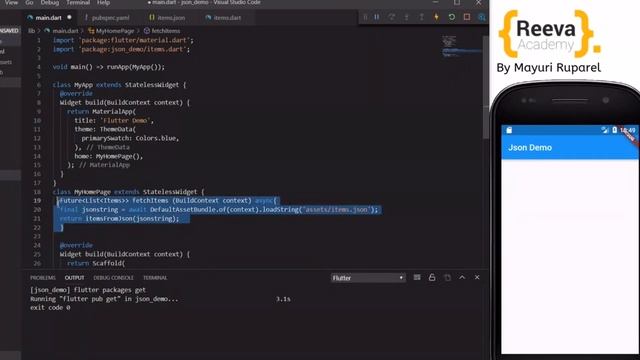Click the emulator SD card status icon
The height and width of the screenshot is (360, 640).
click(x=509, y=130)
